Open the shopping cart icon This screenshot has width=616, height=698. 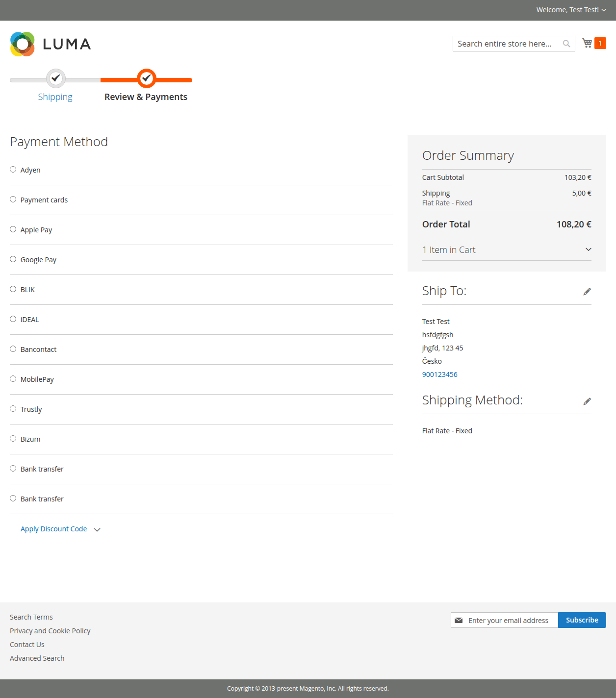coord(587,43)
